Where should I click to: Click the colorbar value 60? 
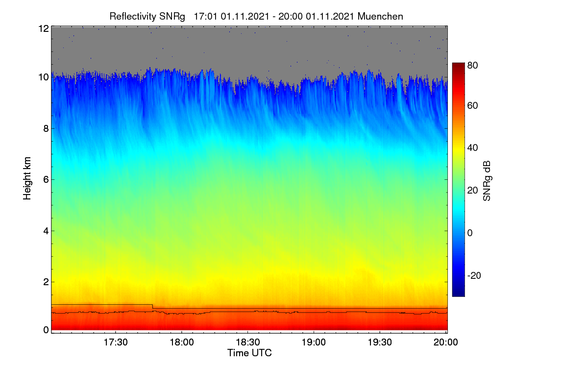click(x=472, y=105)
